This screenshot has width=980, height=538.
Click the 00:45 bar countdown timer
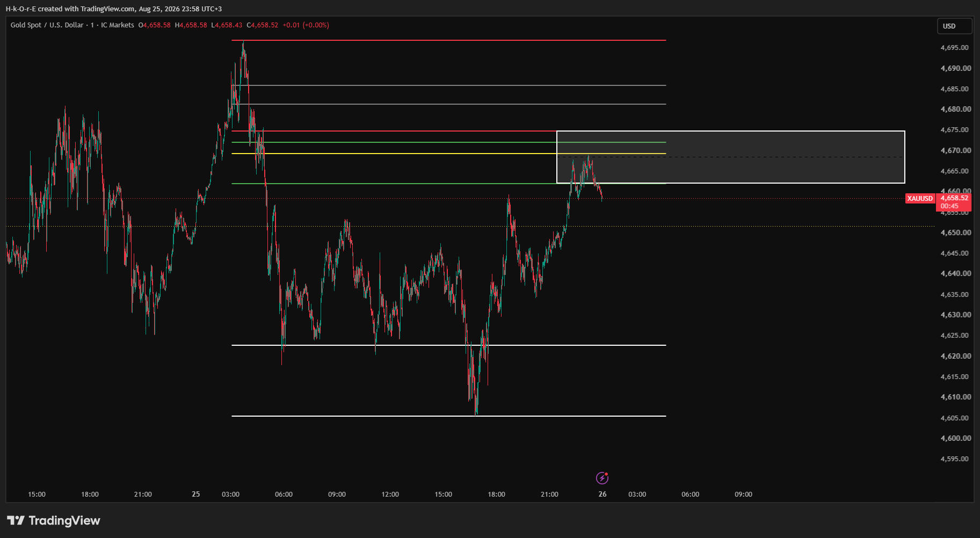click(949, 206)
